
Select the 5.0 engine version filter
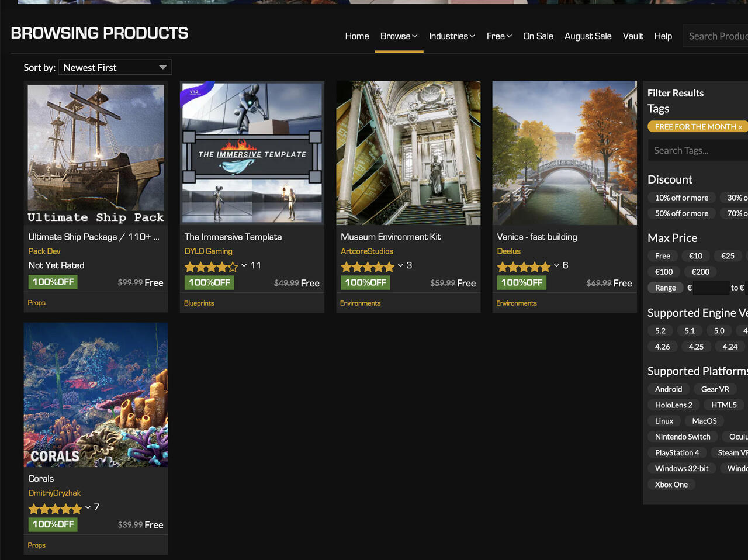tap(719, 330)
